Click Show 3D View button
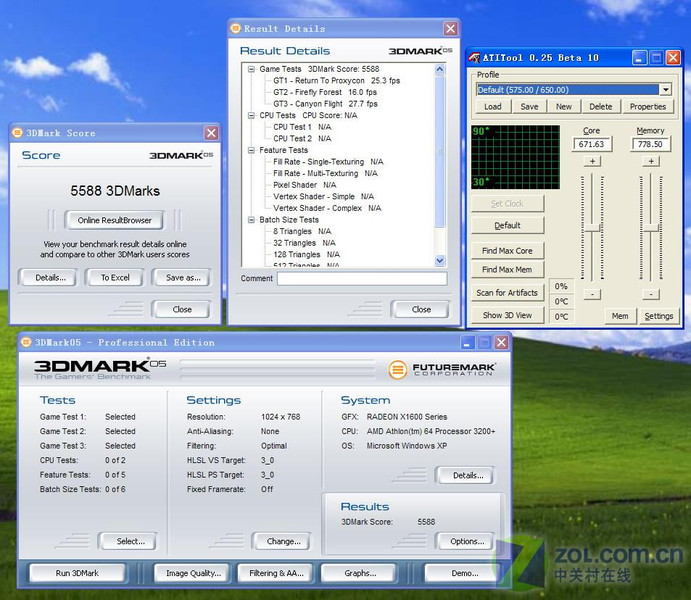 507,315
